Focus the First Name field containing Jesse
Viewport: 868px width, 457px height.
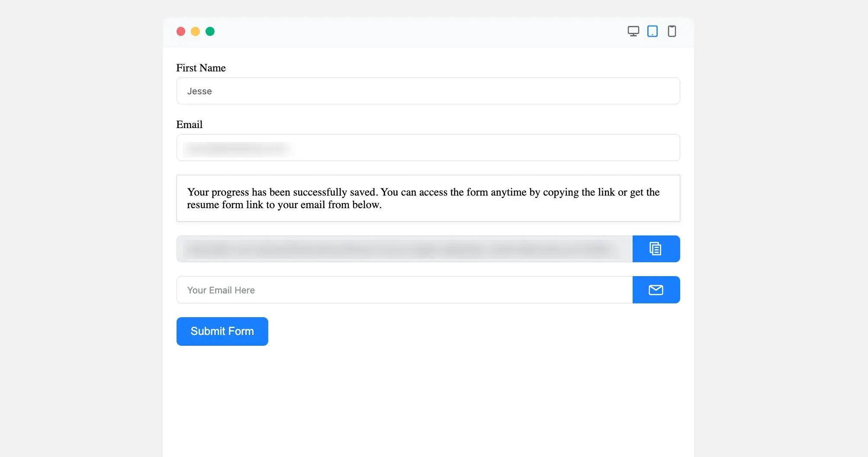[428, 91]
